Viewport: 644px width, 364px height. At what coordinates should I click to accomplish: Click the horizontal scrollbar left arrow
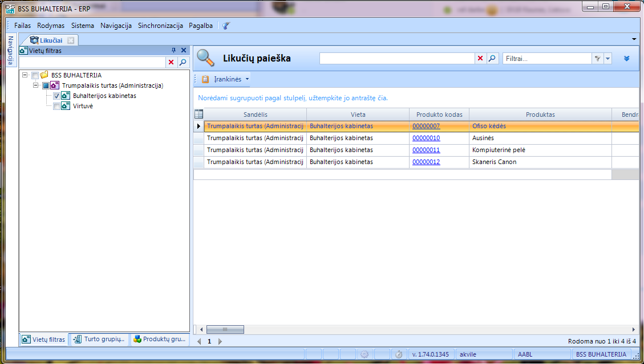tap(201, 329)
